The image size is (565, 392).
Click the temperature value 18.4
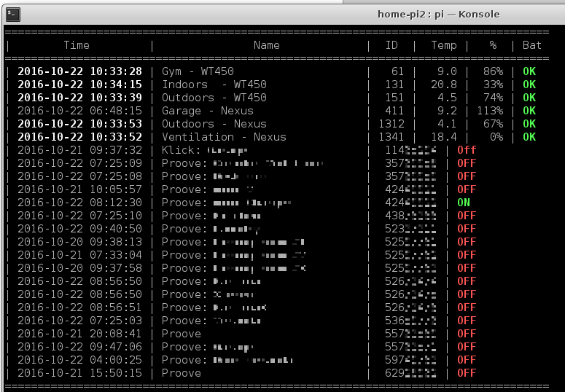click(443, 137)
